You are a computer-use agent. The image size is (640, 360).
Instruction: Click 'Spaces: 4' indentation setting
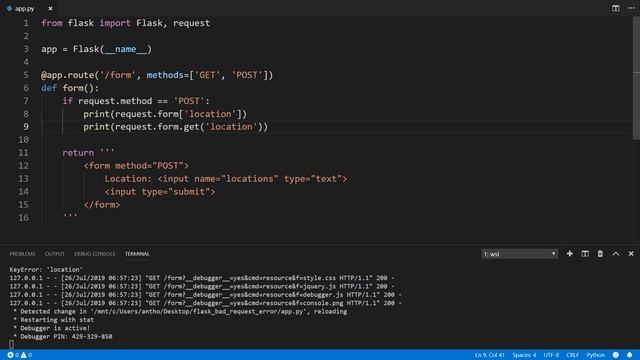point(524,355)
